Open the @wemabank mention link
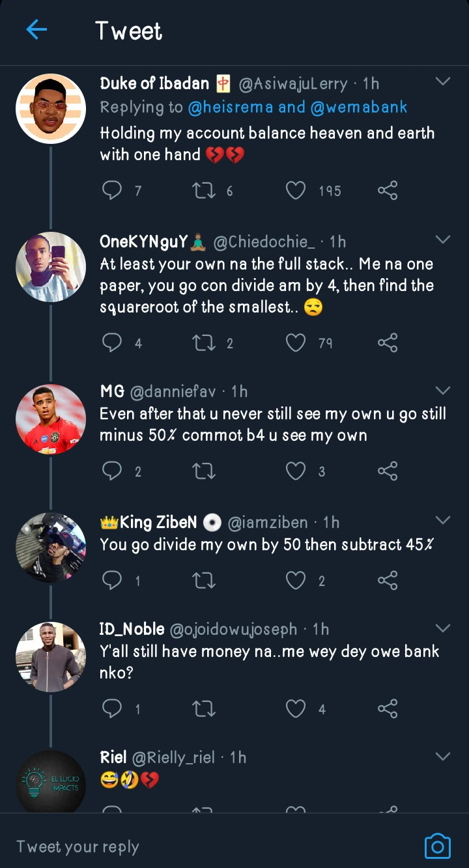 click(x=359, y=107)
